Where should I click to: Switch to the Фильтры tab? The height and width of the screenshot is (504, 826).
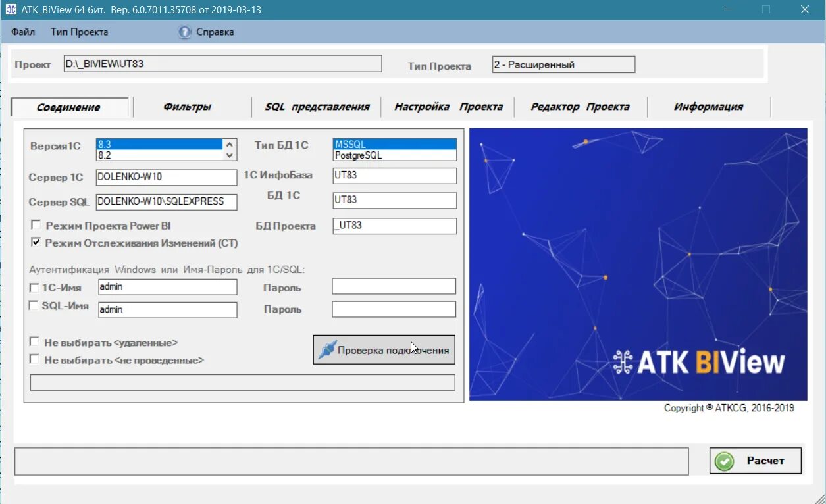click(188, 107)
